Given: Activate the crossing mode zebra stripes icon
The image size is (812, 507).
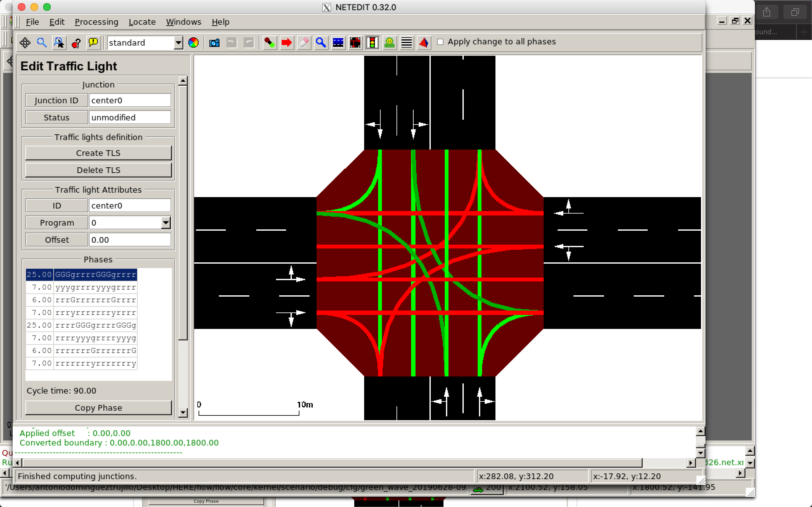Looking at the screenshot, I should coord(406,42).
